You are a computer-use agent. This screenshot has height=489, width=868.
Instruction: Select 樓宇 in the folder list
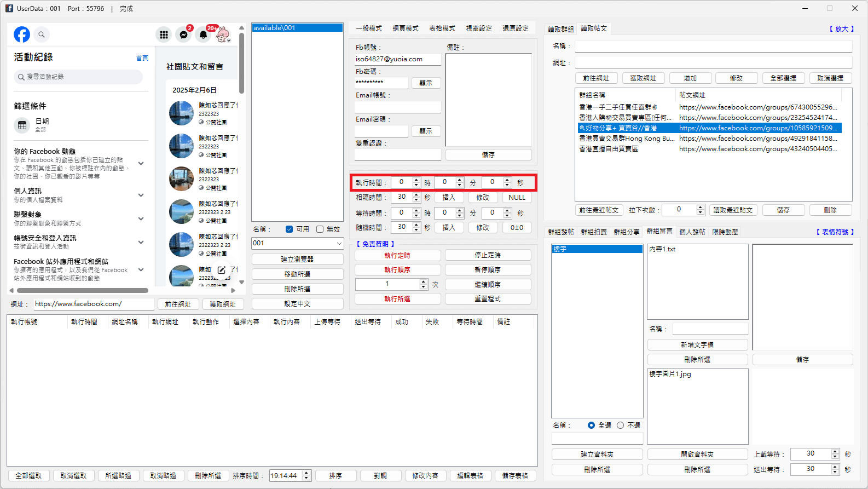[x=597, y=249]
